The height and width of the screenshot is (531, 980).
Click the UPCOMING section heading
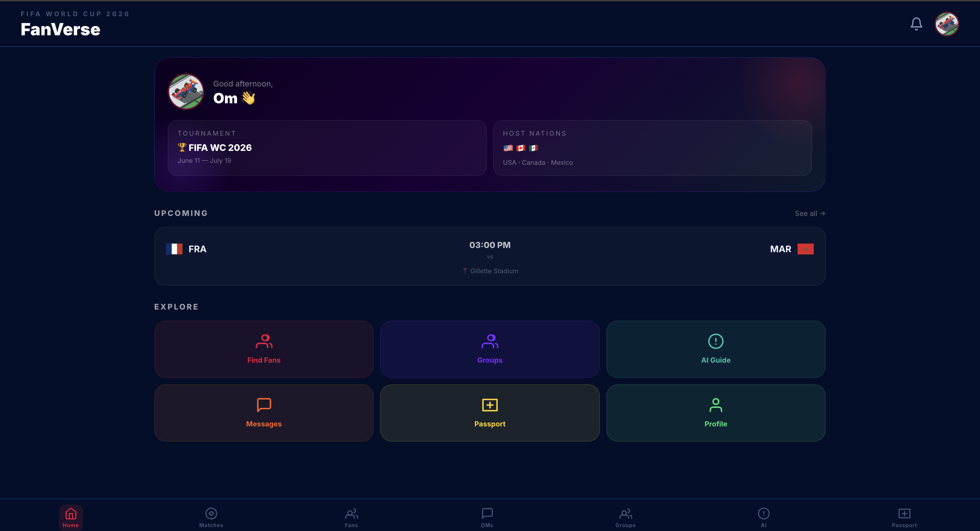[181, 213]
